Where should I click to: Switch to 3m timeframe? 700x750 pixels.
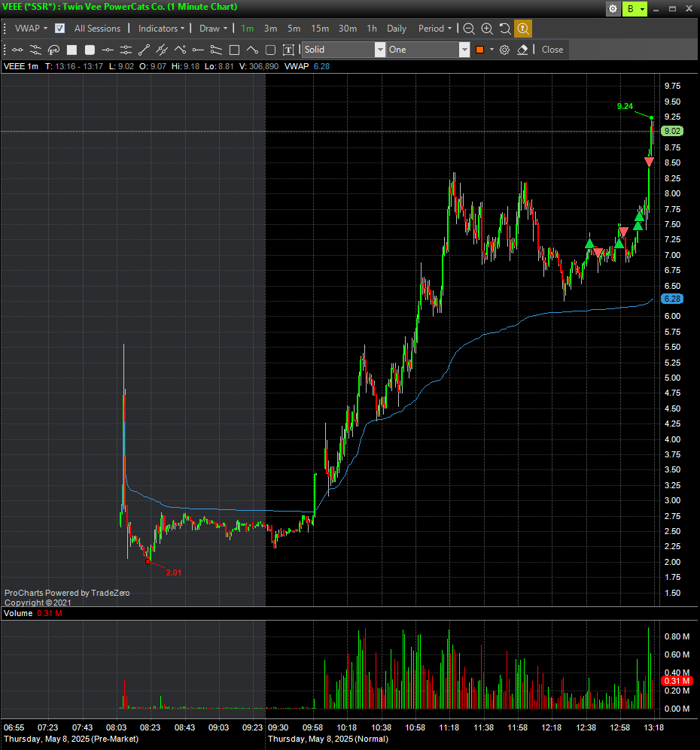click(x=270, y=29)
